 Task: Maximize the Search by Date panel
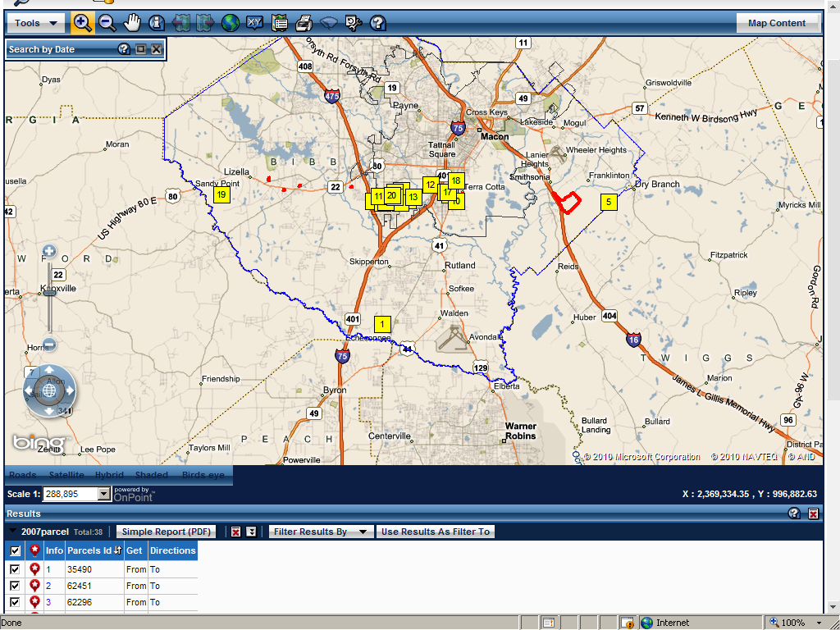[x=140, y=49]
